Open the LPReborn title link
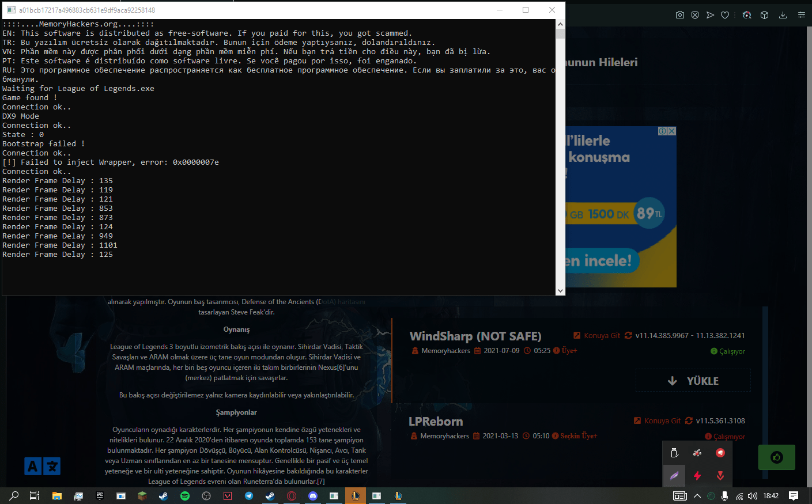The width and height of the screenshot is (812, 504). point(436,422)
